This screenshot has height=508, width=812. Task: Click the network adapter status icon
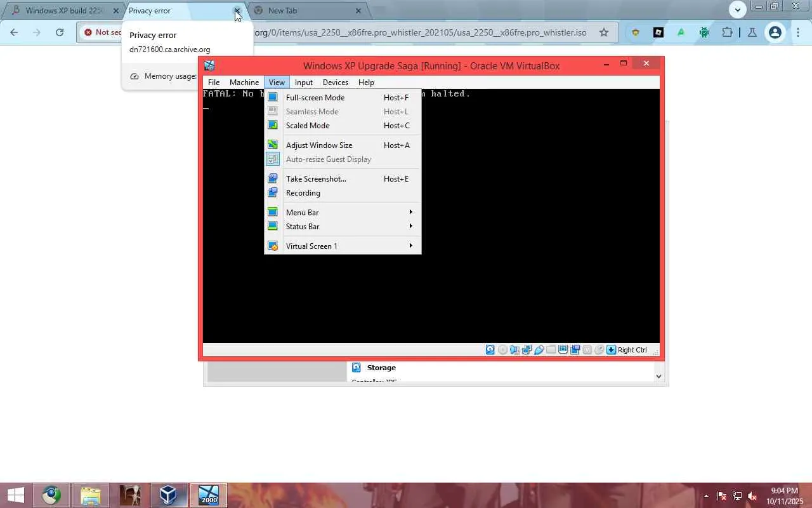pos(527,350)
